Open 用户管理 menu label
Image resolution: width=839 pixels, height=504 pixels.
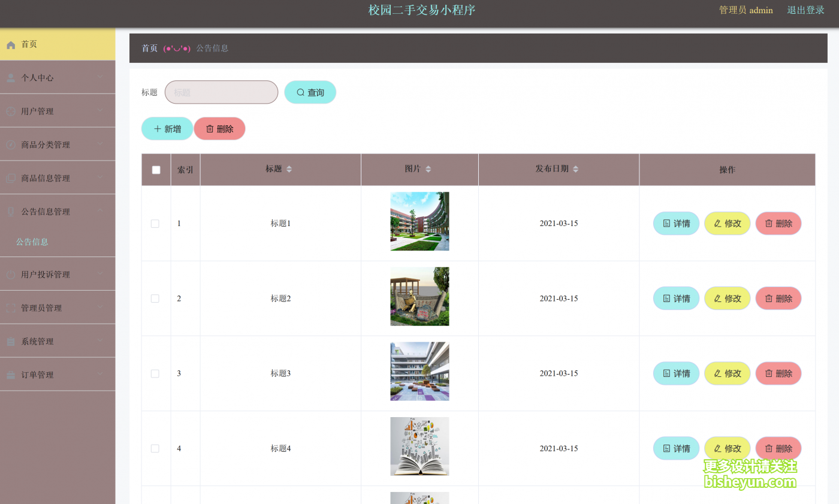point(37,111)
